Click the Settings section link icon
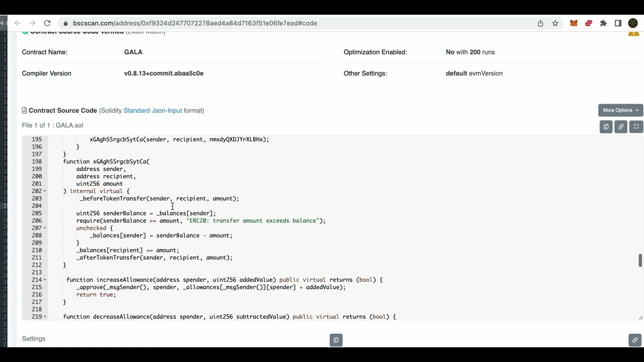 (635, 340)
